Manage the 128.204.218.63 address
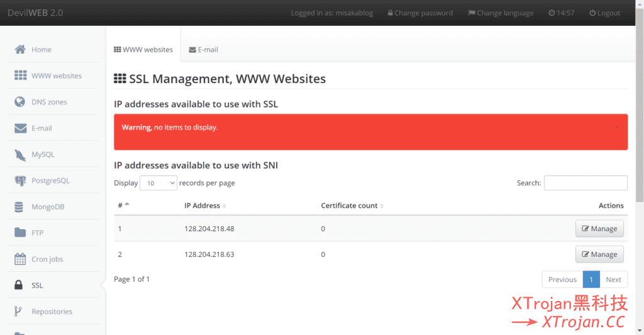The height and width of the screenshot is (335, 644). (599, 254)
